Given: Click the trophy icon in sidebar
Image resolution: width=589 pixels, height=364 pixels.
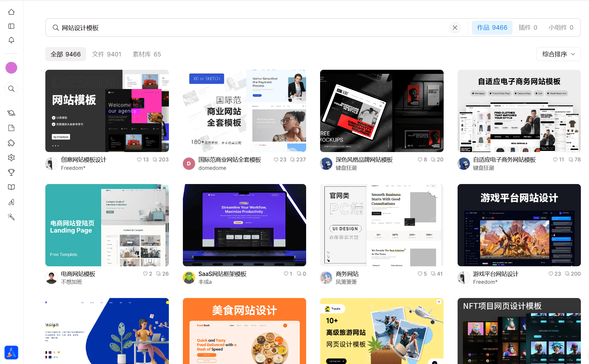Looking at the screenshot, I should (11, 172).
